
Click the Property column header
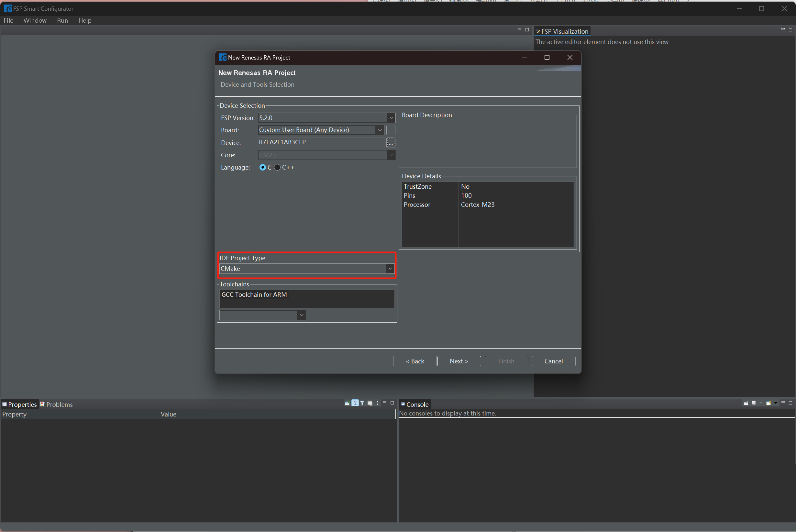point(79,414)
